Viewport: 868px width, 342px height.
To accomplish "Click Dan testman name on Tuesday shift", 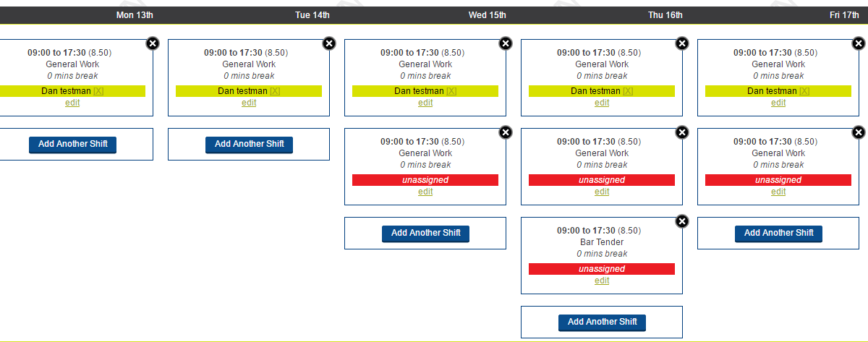I will pyautogui.click(x=243, y=91).
